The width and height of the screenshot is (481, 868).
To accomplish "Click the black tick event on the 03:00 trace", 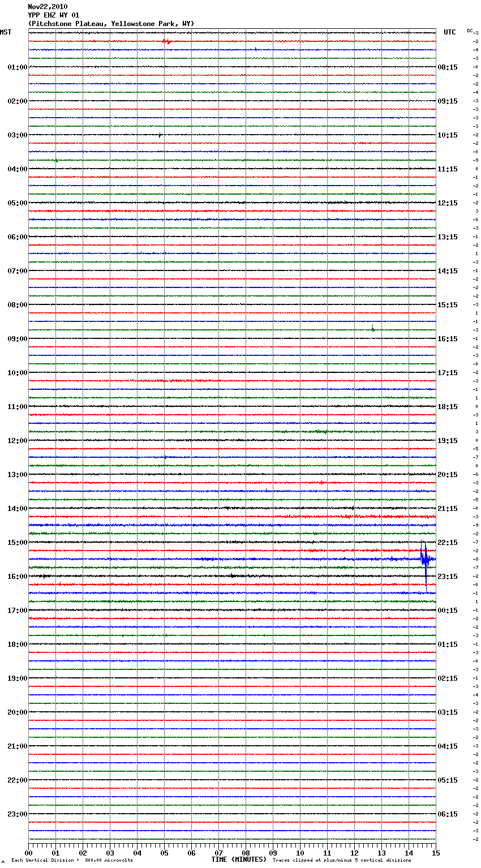I will coord(160,135).
